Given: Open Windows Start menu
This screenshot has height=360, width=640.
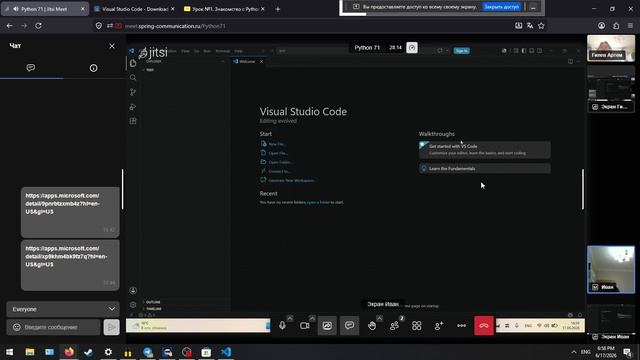Looking at the screenshot, I should click(9, 352).
